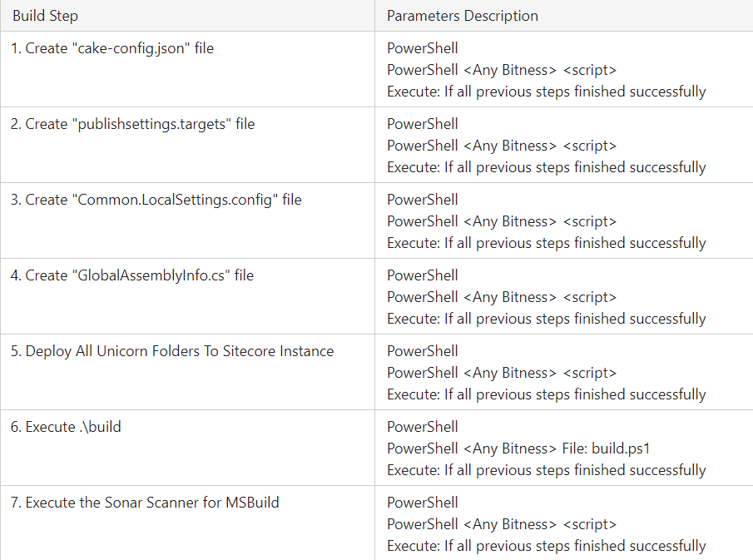The width and height of the screenshot is (753, 560).
Task: Open the Create "publishsettings.targets" file step
Action: click(x=133, y=124)
